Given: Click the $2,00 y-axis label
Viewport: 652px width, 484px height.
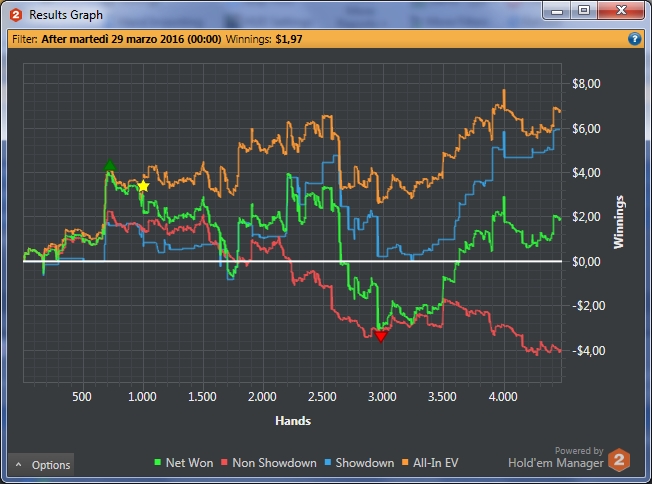Looking at the screenshot, I should pos(586,217).
